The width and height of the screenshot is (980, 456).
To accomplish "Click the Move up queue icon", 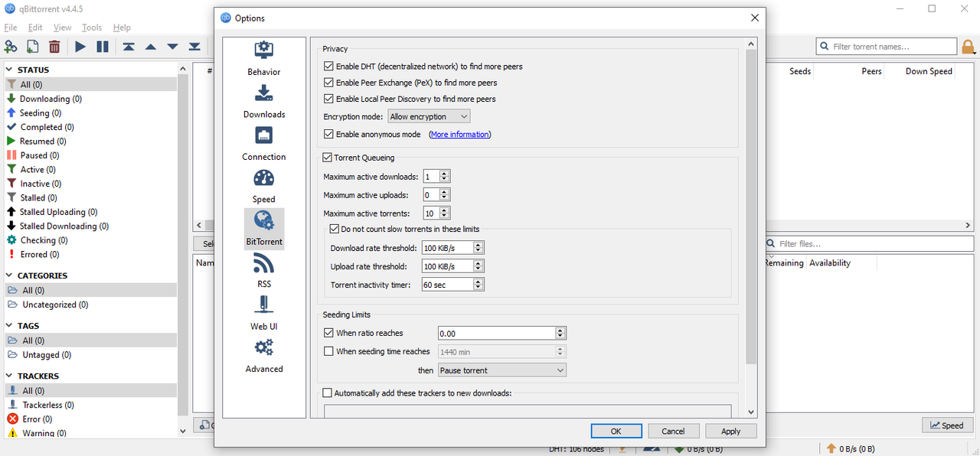I will click(151, 47).
